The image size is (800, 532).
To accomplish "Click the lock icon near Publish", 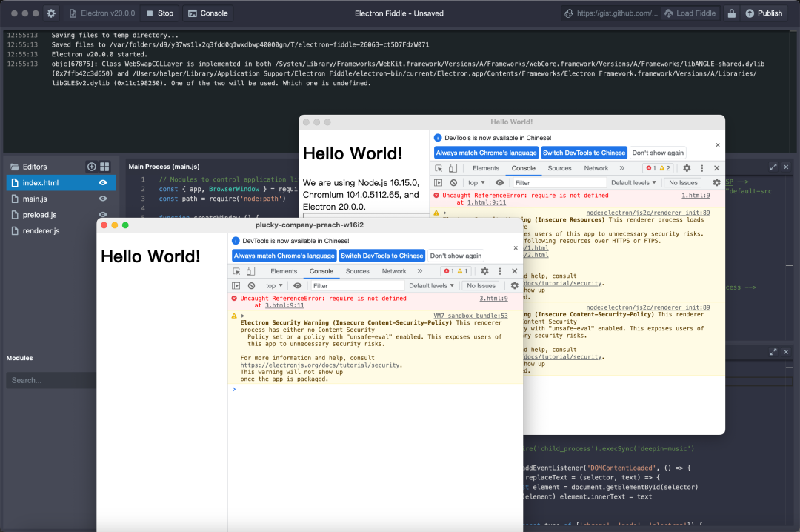I will 731,13.
